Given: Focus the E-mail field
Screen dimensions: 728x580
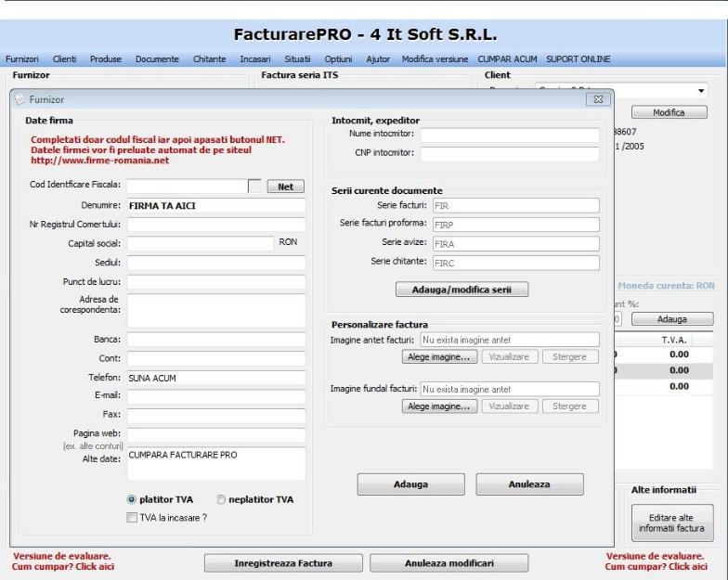Looking at the screenshot, I should (215, 397).
